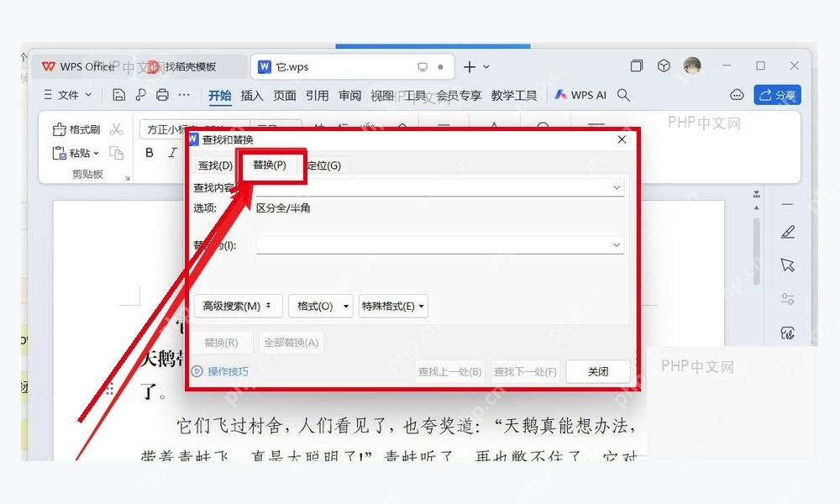Switch to the 它.wps document tab
This screenshot has width=840, height=504.
pyautogui.click(x=353, y=67)
